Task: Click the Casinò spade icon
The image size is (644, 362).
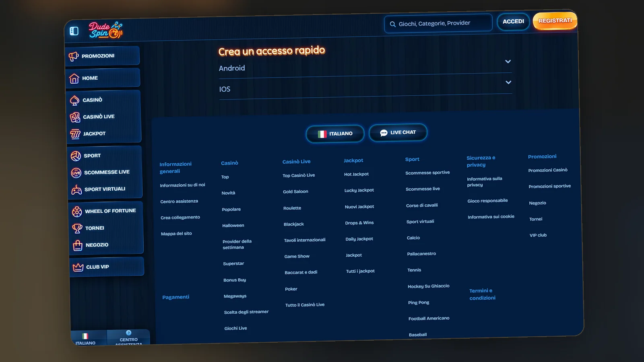Action: pos(74,100)
